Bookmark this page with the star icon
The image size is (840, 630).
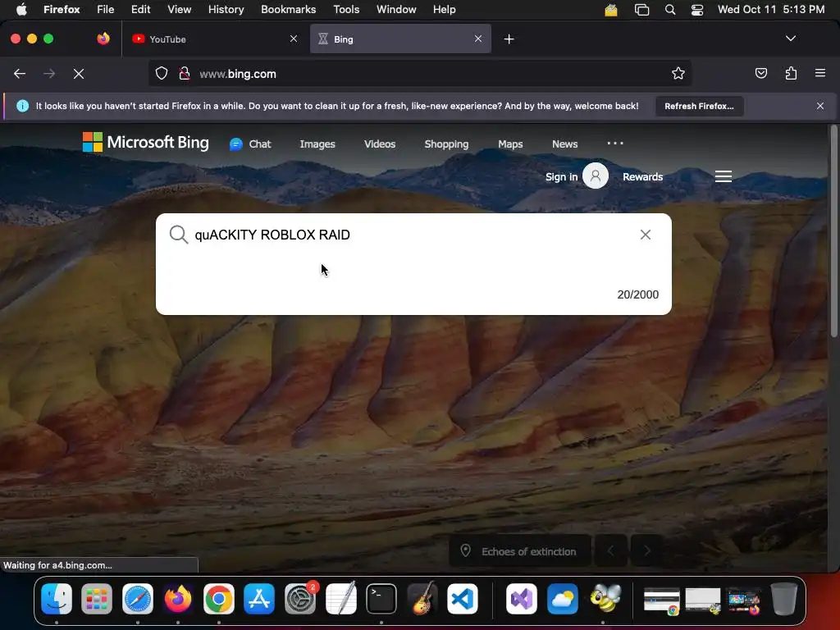click(x=678, y=73)
